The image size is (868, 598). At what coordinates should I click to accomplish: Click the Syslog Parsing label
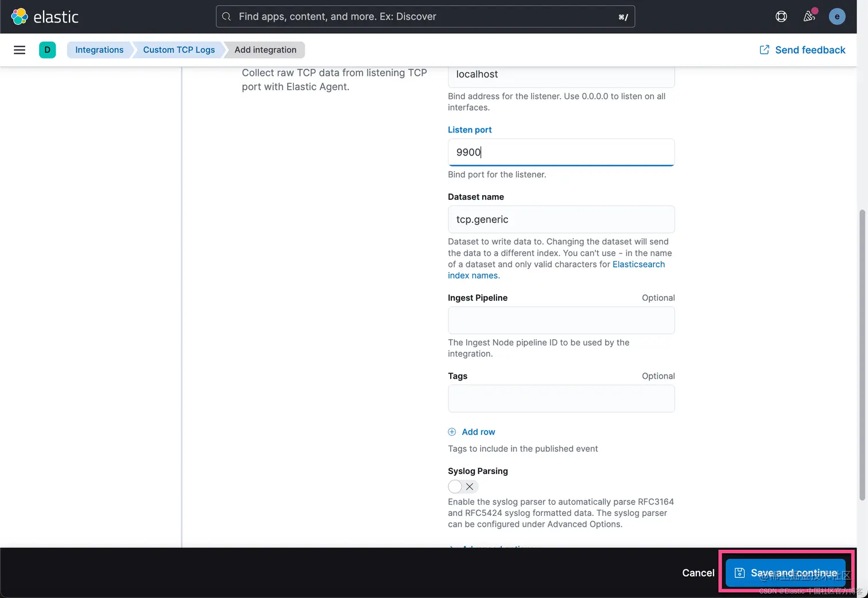click(478, 471)
